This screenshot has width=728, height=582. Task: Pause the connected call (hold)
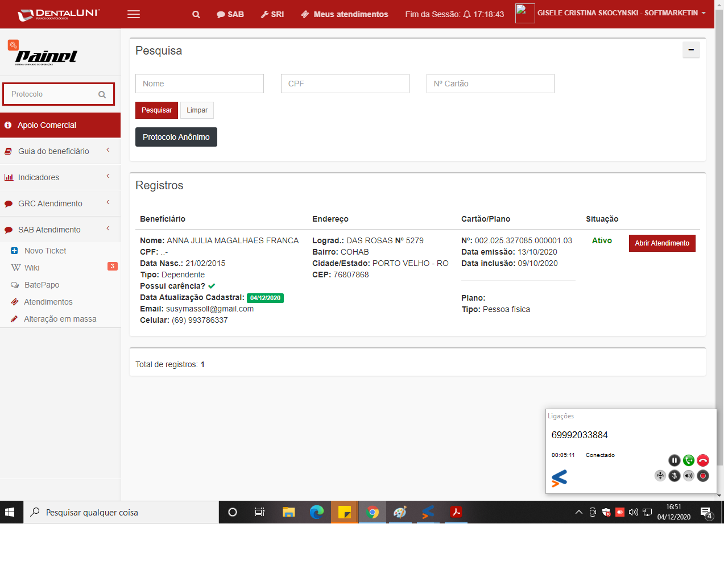[674, 460]
